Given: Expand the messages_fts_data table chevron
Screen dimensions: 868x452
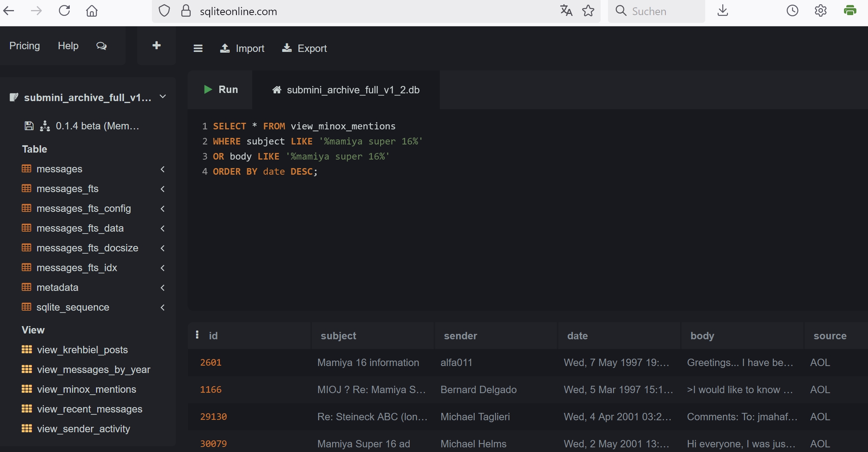Looking at the screenshot, I should coord(163,229).
